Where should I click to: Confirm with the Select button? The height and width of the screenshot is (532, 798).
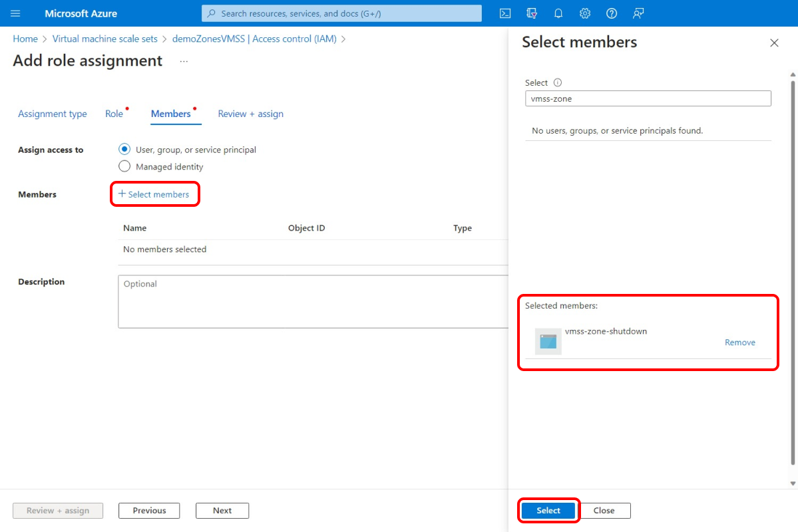548,510
